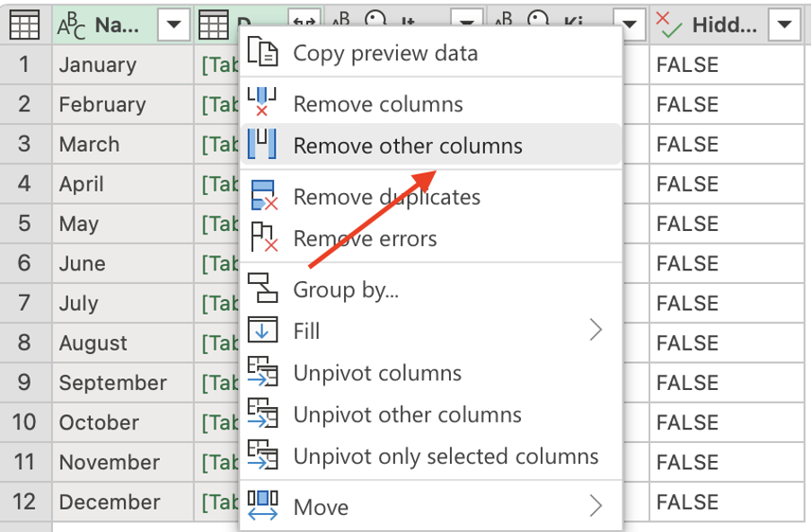Click the Table link in the January row
The image size is (812, 532).
click(x=217, y=65)
